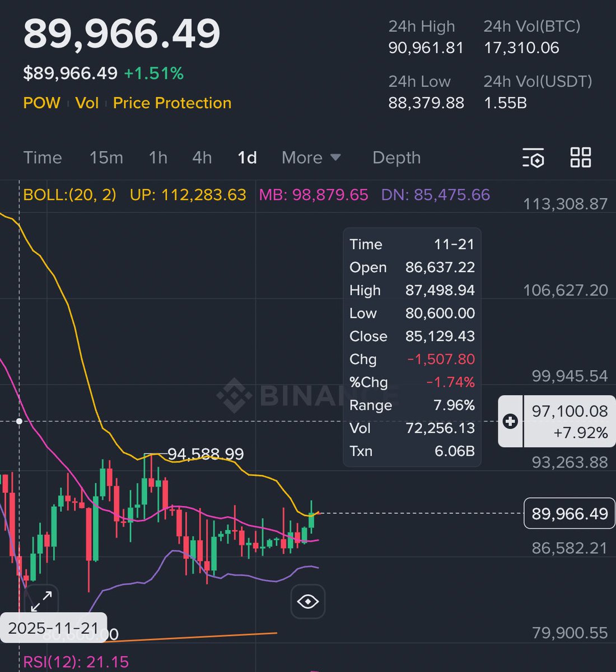
Task: Tap the 94,588.99 high marker on chart
Action: point(206,454)
